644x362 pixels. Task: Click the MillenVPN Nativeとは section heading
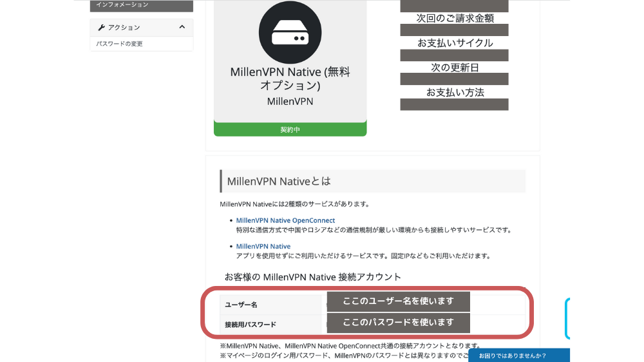tap(279, 181)
